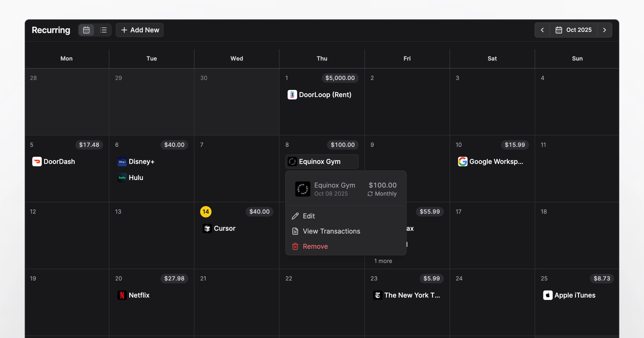Viewport: 644px width, 338px height.
Task: Click the Apple iTunes icon
Action: (548, 295)
